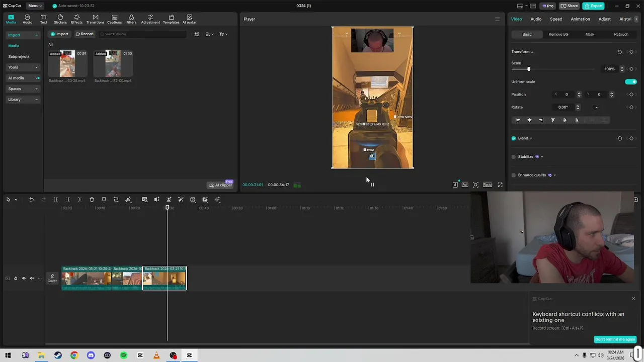Click the Record button
The image size is (644, 362).
[85, 34]
